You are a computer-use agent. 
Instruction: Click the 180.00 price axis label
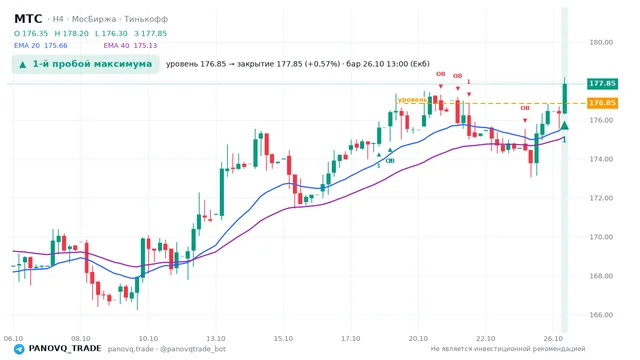[601, 42]
